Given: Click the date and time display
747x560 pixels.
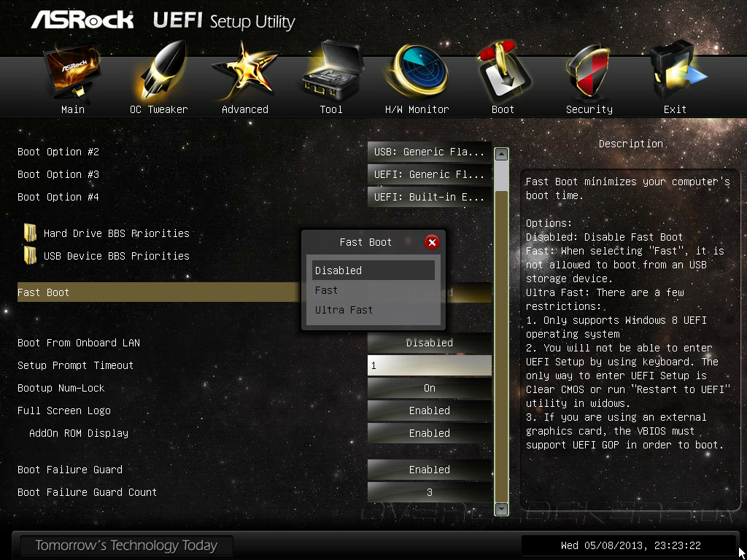Looking at the screenshot, I should click(631, 545).
